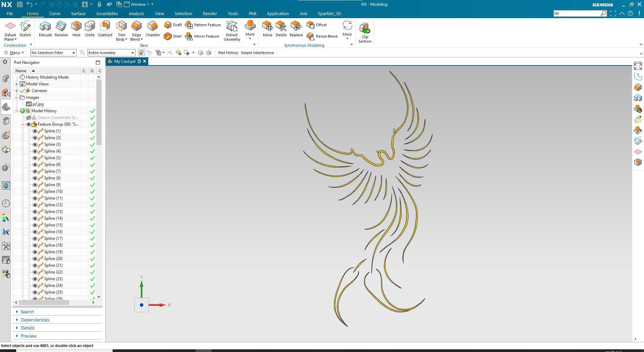Click the Chamfer tool

[153, 29]
